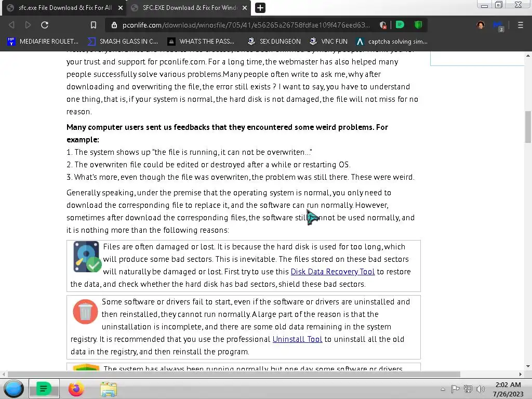Click the horizontal scrollbar left arrow

pyautogui.click(x=4, y=374)
